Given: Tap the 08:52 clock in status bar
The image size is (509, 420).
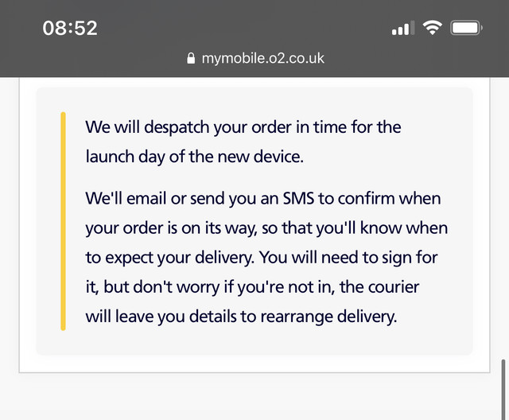Looking at the screenshot, I should 70,28.
